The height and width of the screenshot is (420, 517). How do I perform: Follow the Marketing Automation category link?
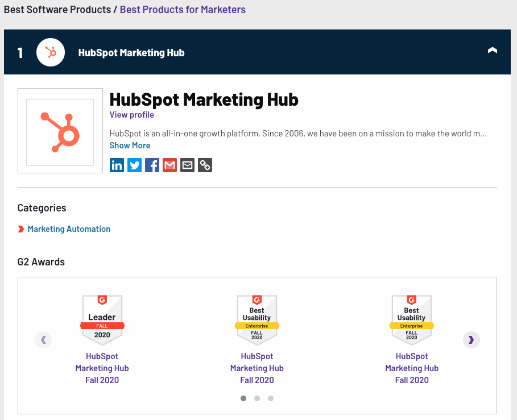tap(69, 228)
